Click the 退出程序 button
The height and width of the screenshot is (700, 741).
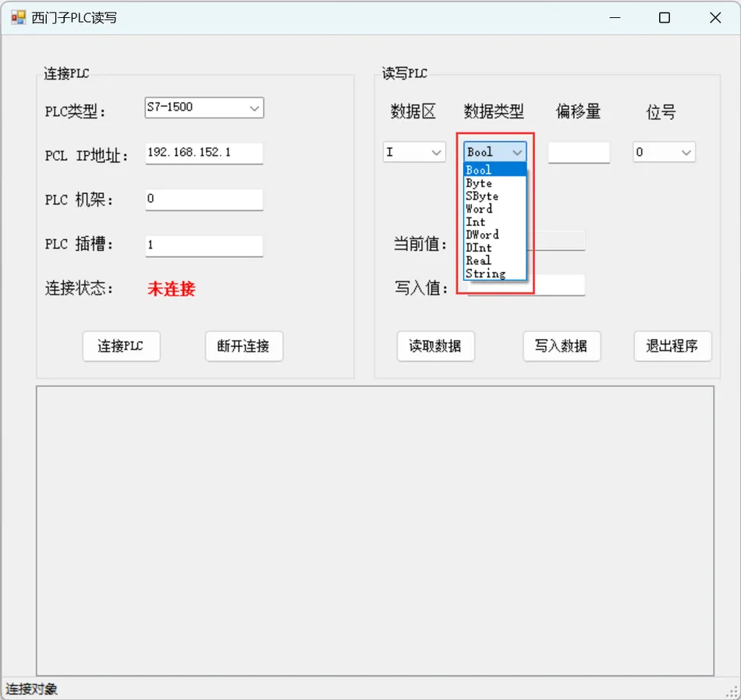pos(672,346)
